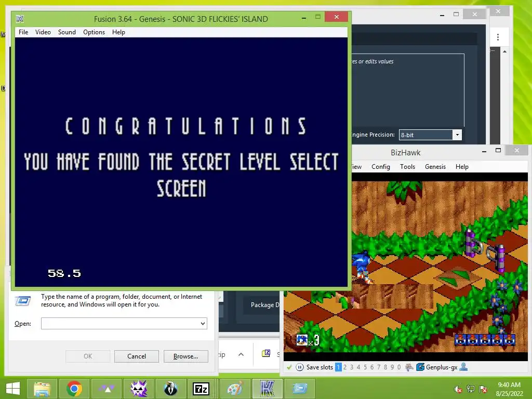The width and height of the screenshot is (532, 399).
Task: Open 7-Zip from the taskbar
Action: (x=201, y=389)
